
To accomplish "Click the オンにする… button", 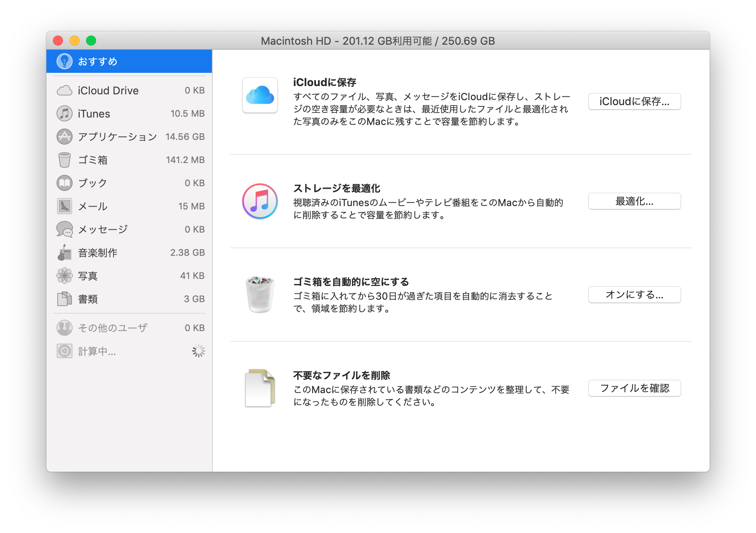I will coord(634,295).
